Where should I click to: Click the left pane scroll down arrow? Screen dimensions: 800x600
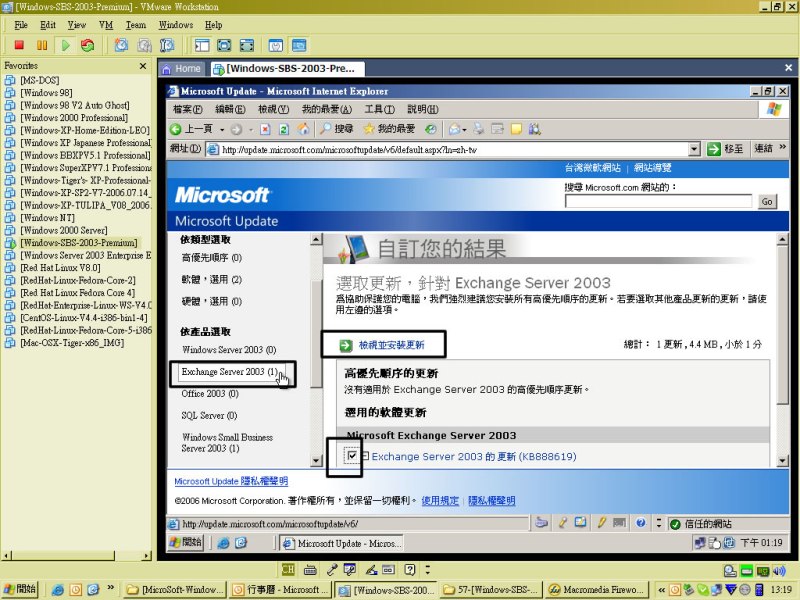(316, 461)
